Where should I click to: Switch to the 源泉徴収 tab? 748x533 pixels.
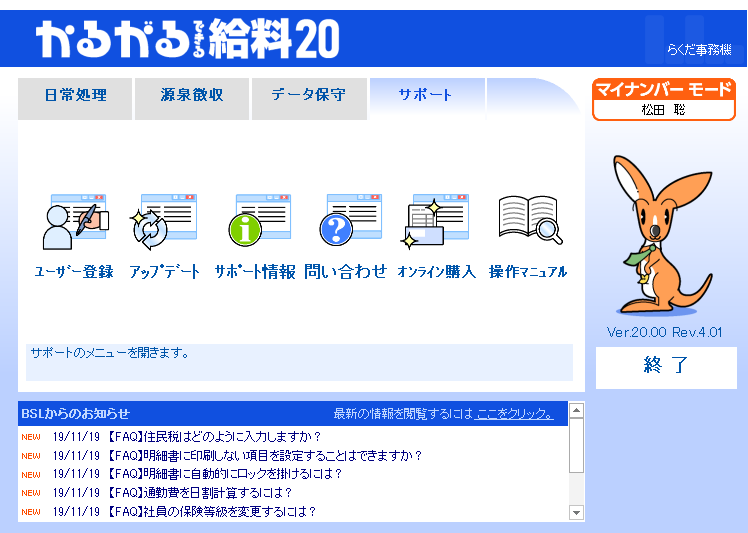tap(192, 99)
